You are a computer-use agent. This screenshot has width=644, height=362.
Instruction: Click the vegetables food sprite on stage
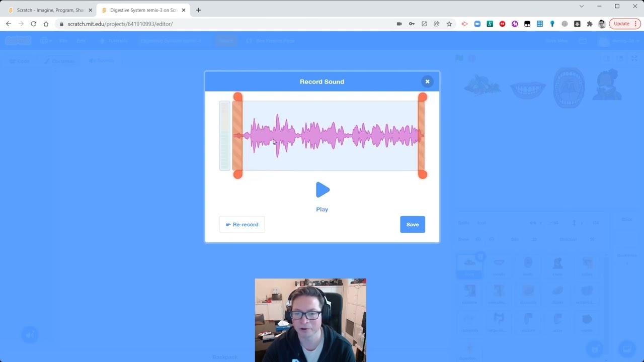point(482,85)
